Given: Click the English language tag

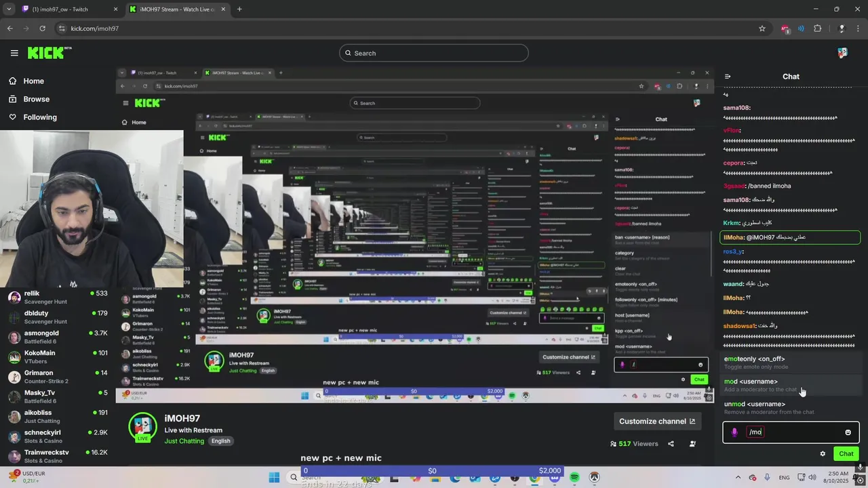Looking at the screenshot, I should pos(220,441).
